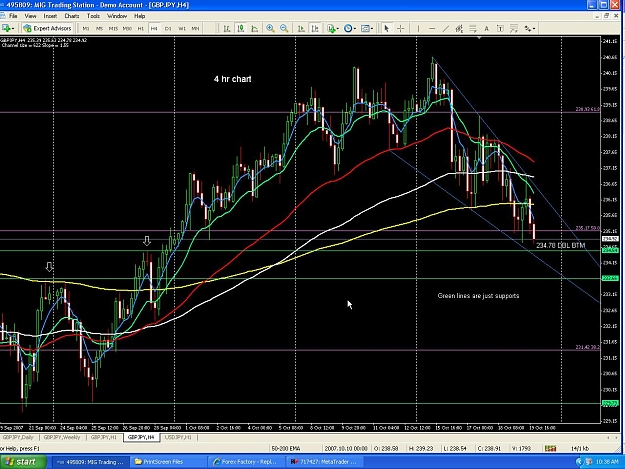Open 717427: MetaTrader taskbar window

coord(324,462)
